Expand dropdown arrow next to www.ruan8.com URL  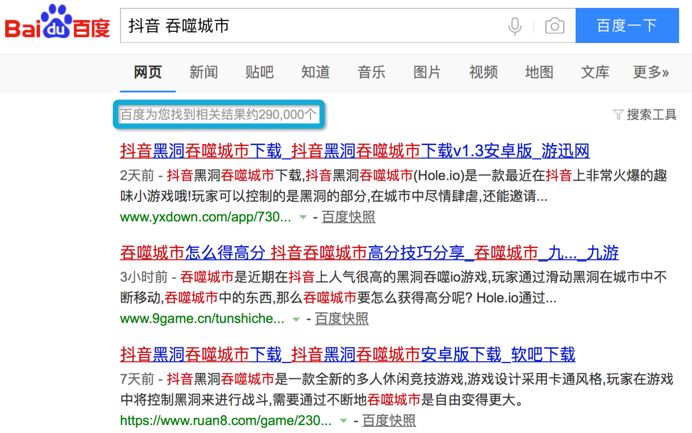pos(343,421)
